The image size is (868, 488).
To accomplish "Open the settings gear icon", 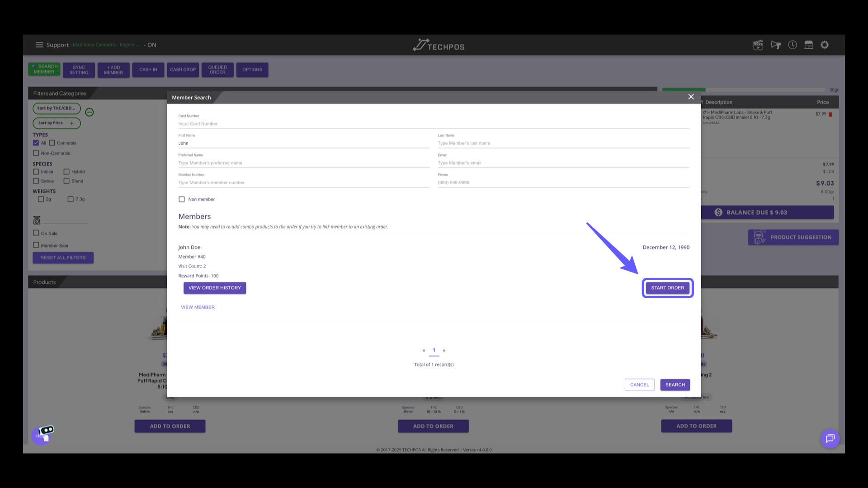I will 825,45.
